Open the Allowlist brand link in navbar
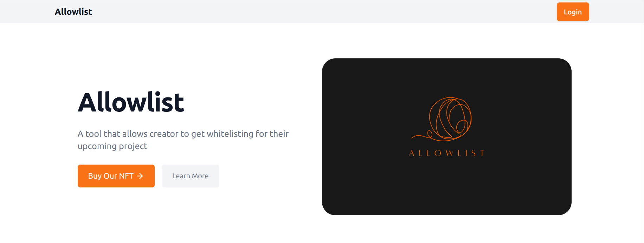The width and height of the screenshot is (644, 243). pos(73,12)
